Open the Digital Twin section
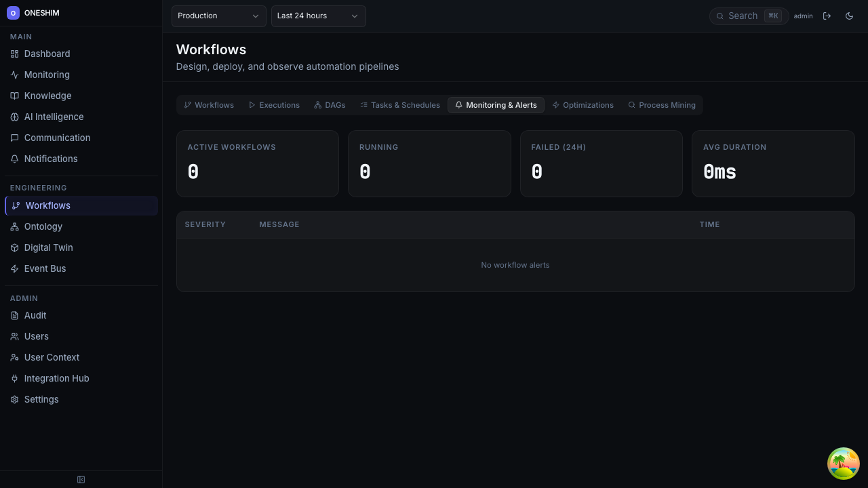The image size is (868, 488). coord(48,247)
